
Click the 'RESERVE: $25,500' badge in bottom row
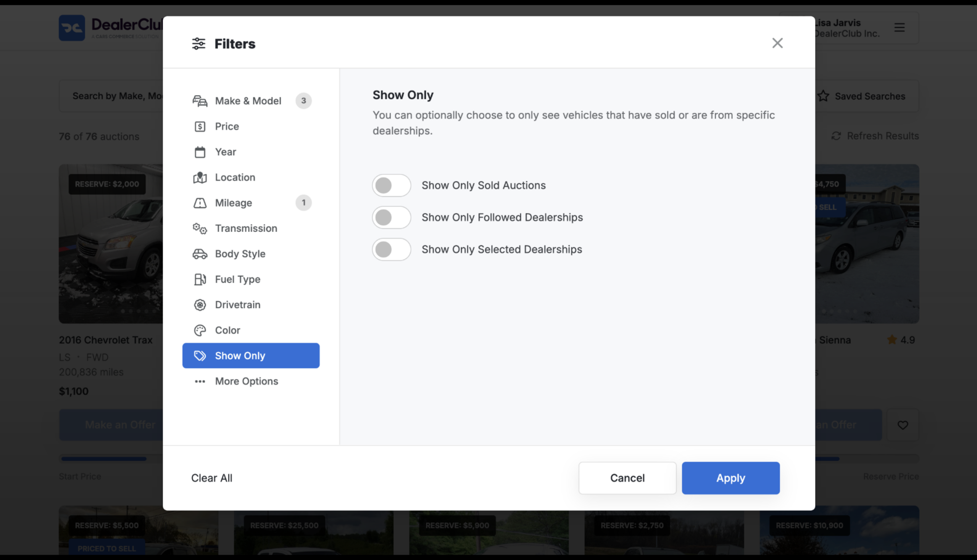pos(284,525)
